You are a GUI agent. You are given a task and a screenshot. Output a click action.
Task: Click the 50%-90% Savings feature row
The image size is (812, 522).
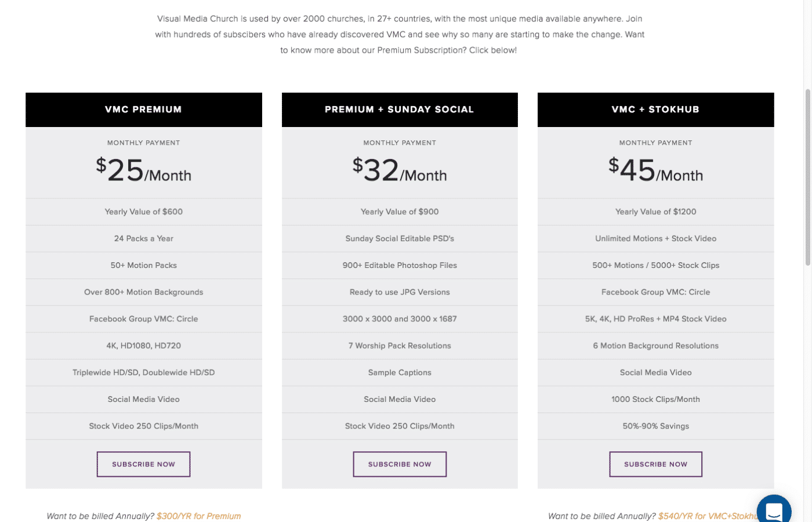point(656,426)
